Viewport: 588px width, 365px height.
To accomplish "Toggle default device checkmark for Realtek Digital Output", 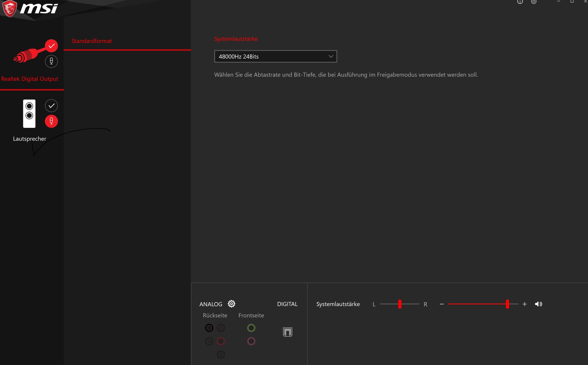I will click(x=51, y=46).
